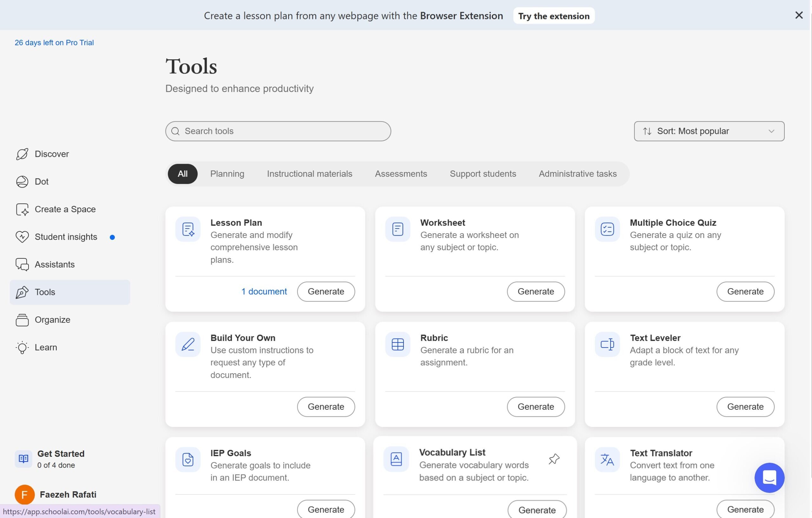Click the Text Translator icon
Screen dimensions: 812x518
[607, 460]
